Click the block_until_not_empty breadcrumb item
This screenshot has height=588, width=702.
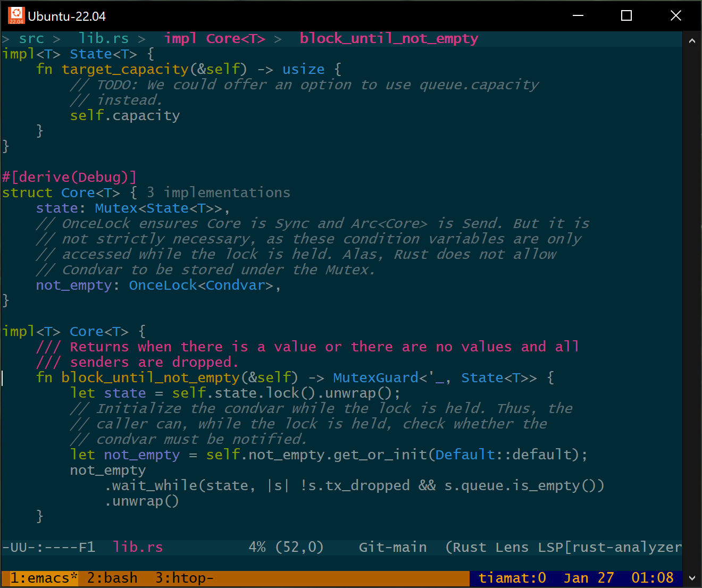389,39
